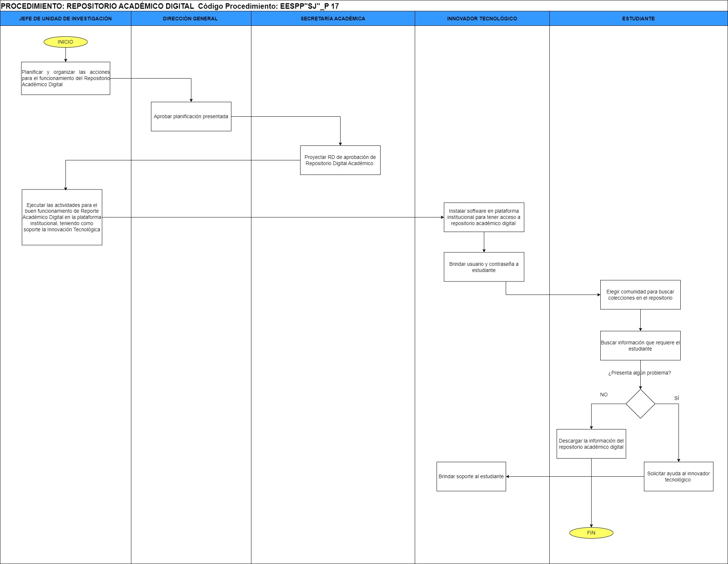This screenshot has height=564, width=728.
Task: Click the yellow INICIO start oval
Action: click(x=65, y=42)
